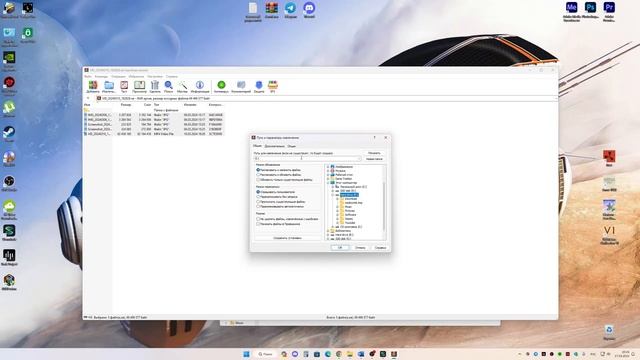640x360 pixels.
Task: Open the Recycle Bin desktop icon
Action: 609,332
